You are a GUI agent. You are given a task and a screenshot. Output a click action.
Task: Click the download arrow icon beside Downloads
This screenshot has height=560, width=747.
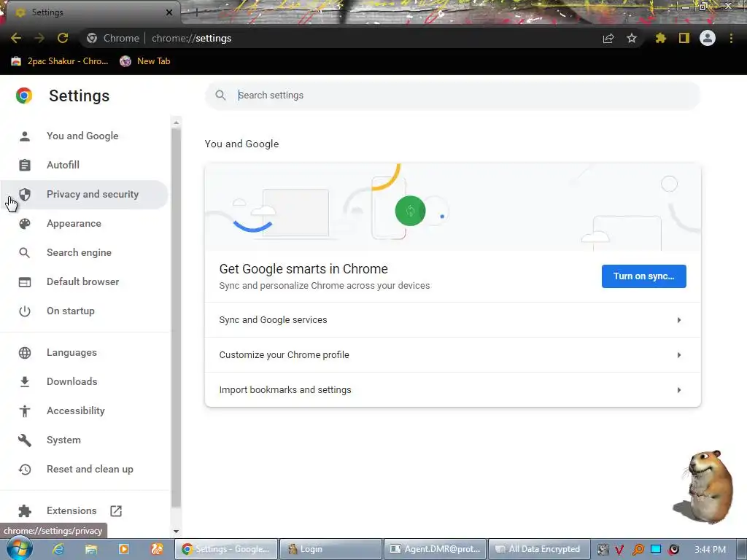coord(25,381)
